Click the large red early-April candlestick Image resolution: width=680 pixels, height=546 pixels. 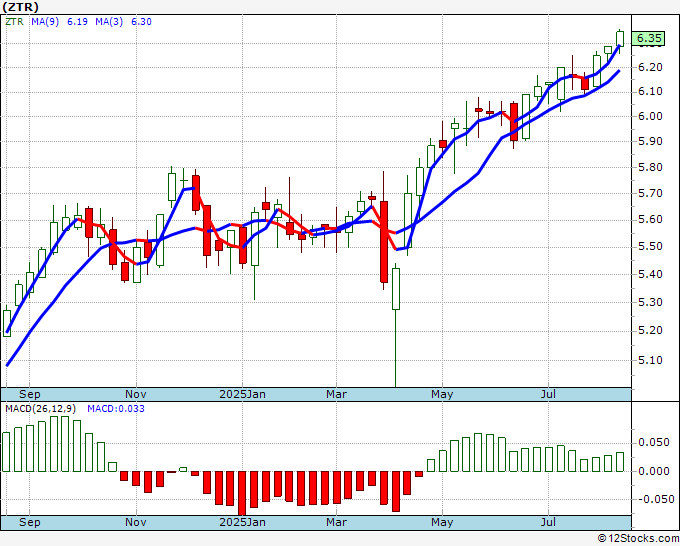384,242
